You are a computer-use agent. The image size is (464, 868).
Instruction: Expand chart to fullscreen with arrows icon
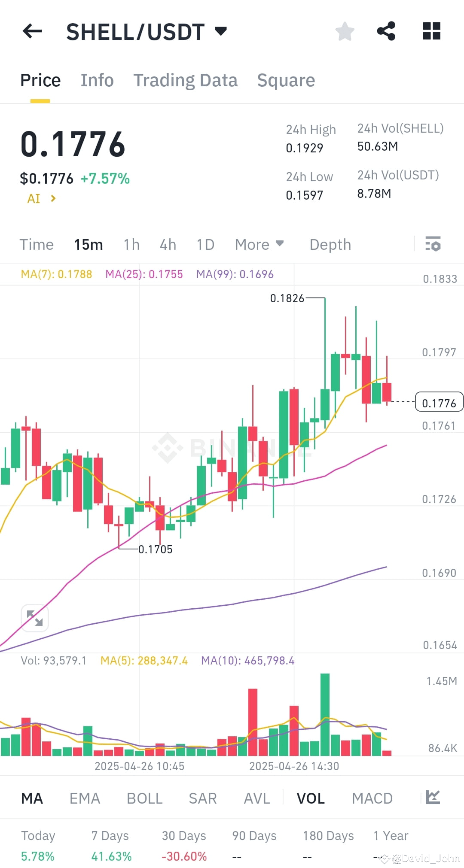[x=35, y=618]
